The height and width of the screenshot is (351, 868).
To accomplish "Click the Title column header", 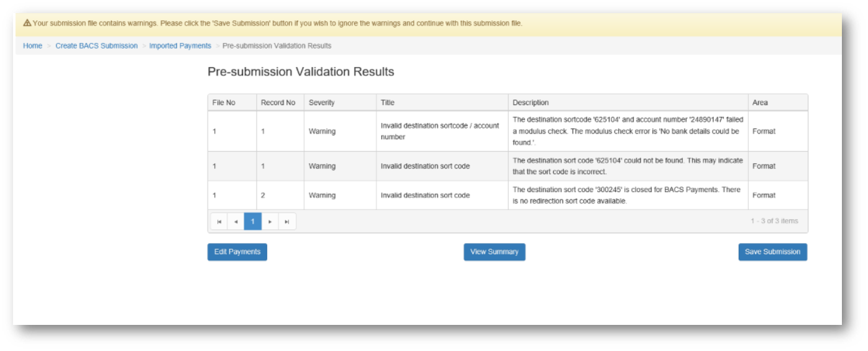I will (388, 103).
